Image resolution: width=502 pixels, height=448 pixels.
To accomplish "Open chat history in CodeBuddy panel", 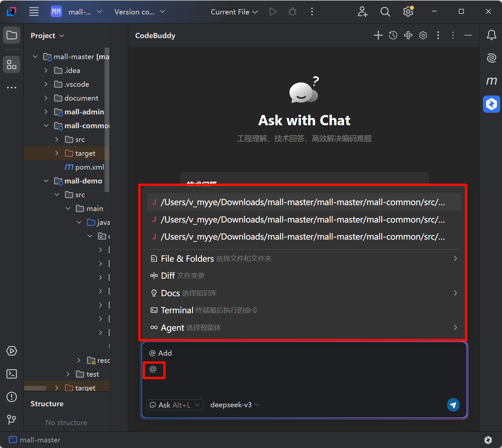I will (393, 35).
